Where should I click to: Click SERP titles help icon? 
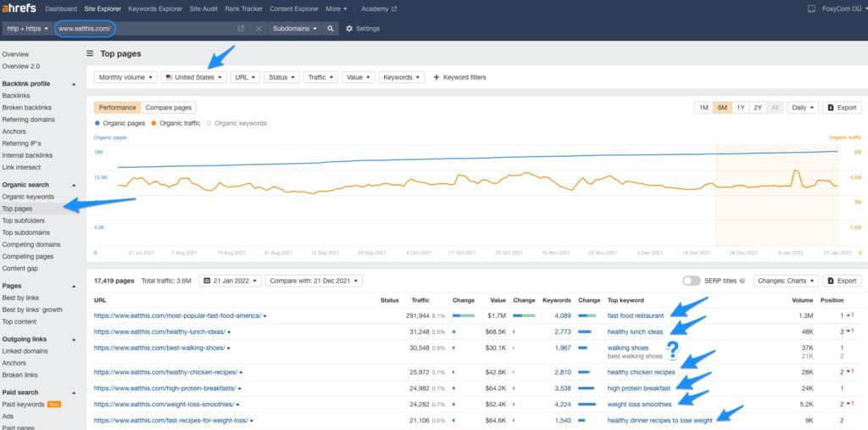point(742,281)
